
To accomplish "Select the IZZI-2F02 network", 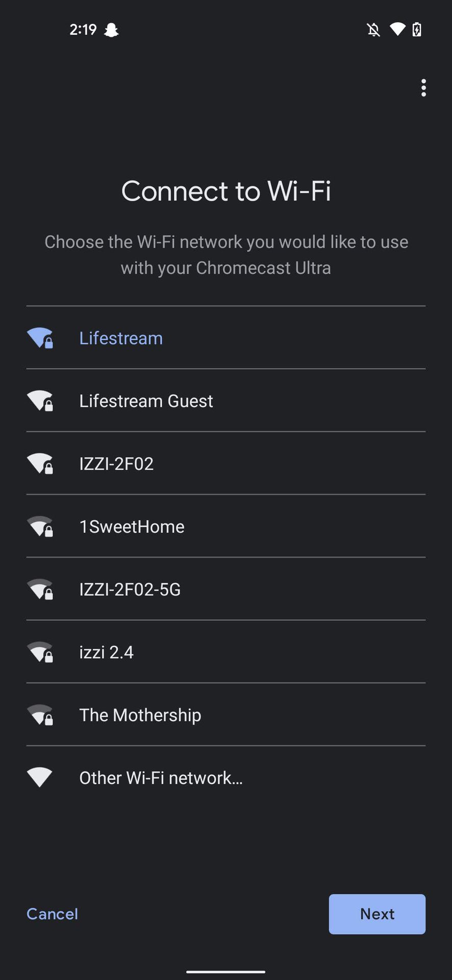I will pos(116,463).
